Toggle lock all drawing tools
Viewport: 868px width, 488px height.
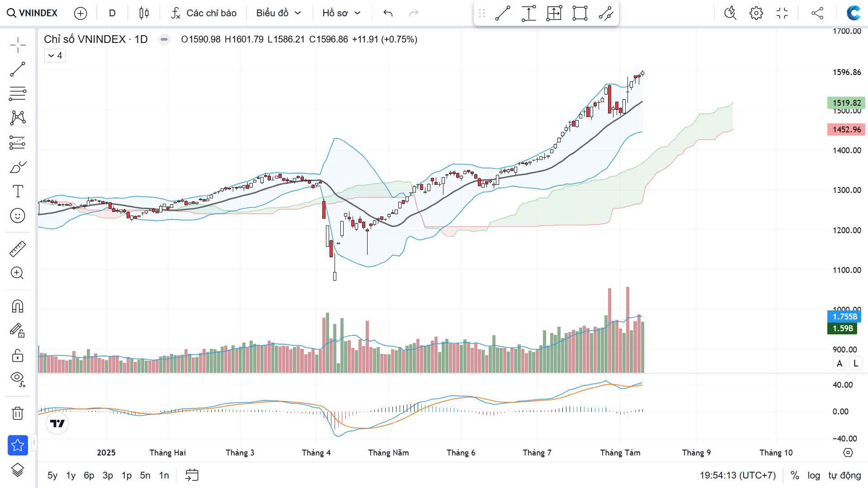click(x=18, y=356)
